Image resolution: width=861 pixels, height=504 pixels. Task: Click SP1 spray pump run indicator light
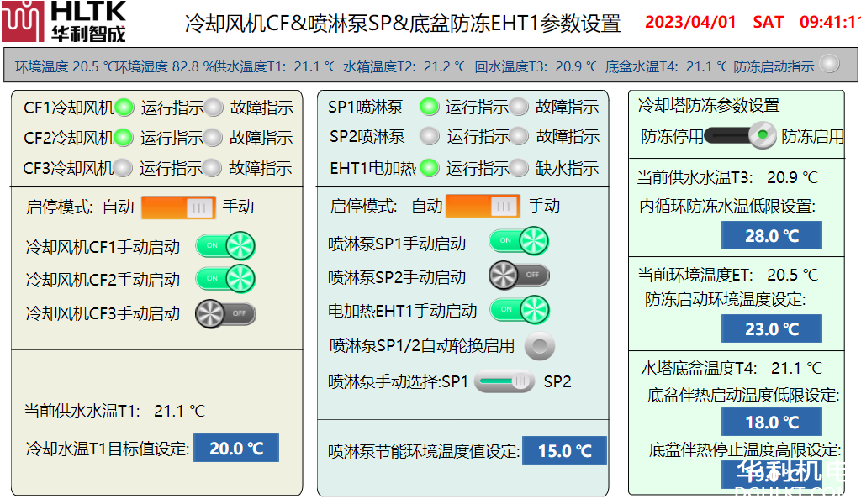point(430,107)
